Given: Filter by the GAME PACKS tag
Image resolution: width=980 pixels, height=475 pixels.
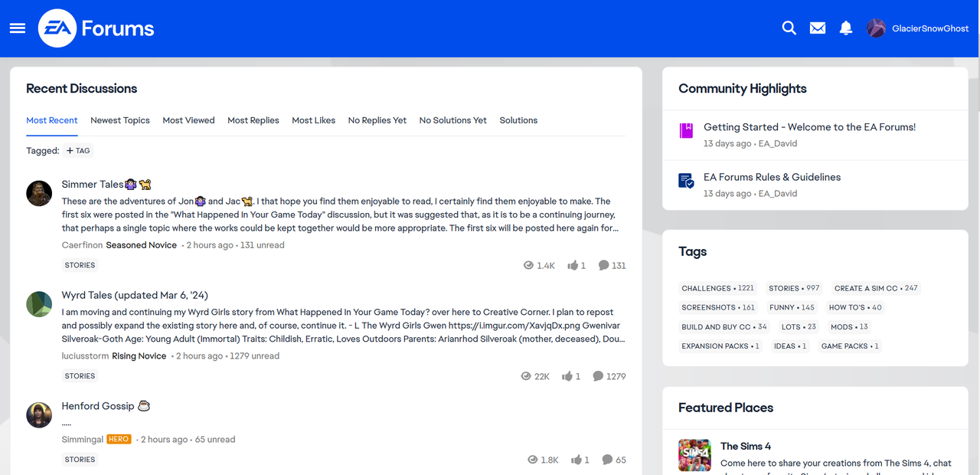Looking at the screenshot, I should point(850,346).
